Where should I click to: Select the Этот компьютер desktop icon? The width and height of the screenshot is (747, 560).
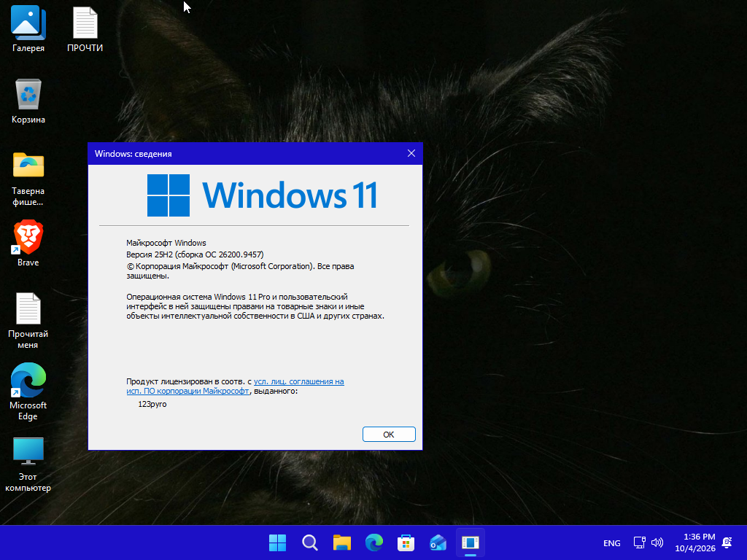pos(28,464)
